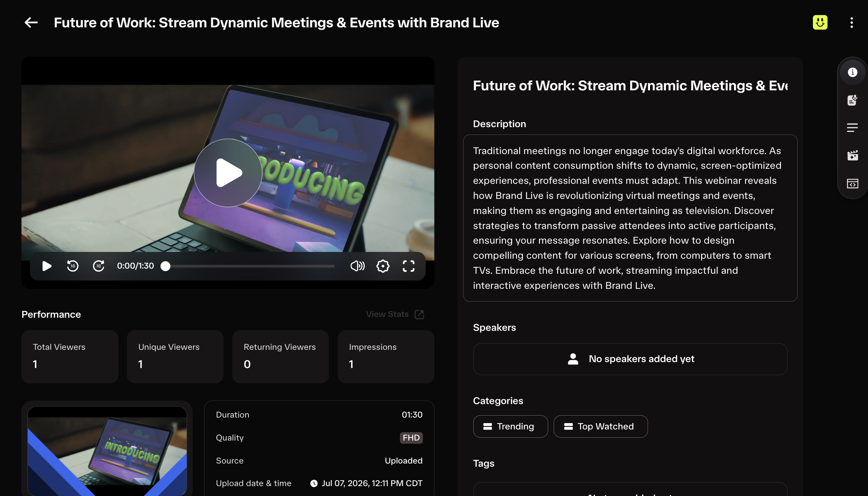Click the Tags heading
The height and width of the screenshot is (496, 868).
(x=484, y=464)
